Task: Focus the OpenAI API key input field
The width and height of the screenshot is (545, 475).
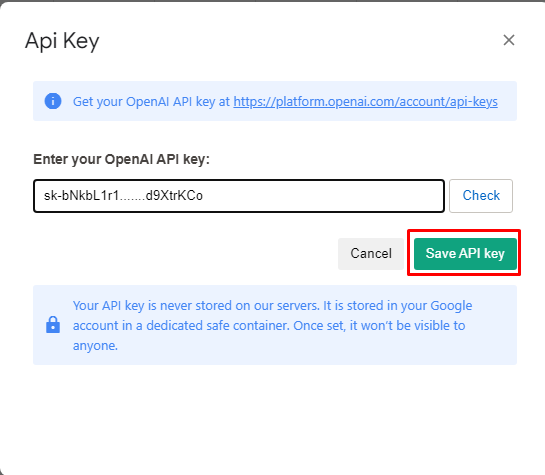Action: (x=239, y=196)
